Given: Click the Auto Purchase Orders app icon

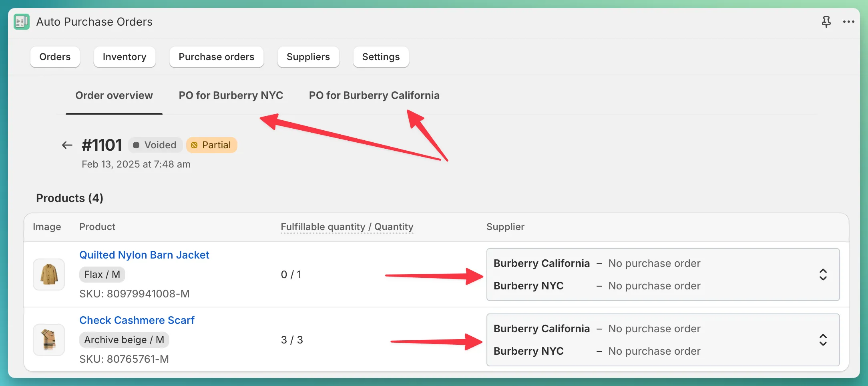Looking at the screenshot, I should (x=22, y=22).
